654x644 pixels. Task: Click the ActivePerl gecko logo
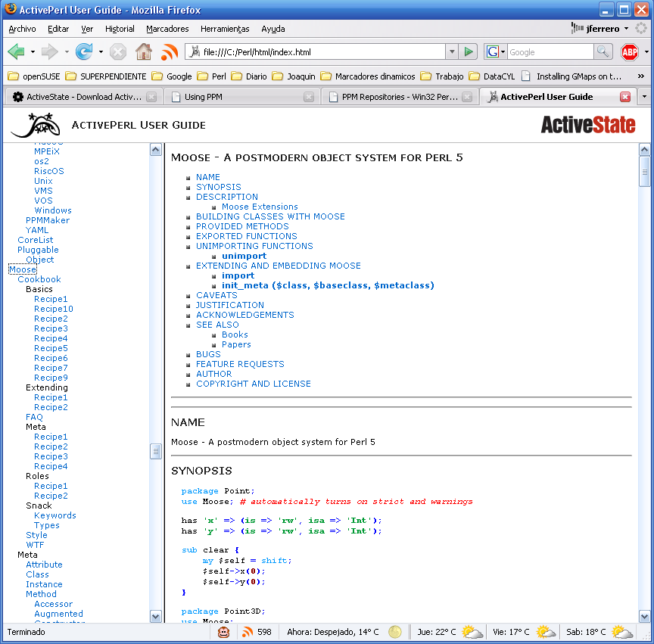36,125
